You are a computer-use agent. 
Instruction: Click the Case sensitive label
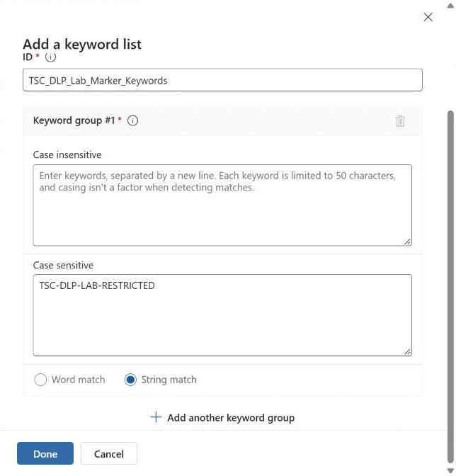coord(63,266)
